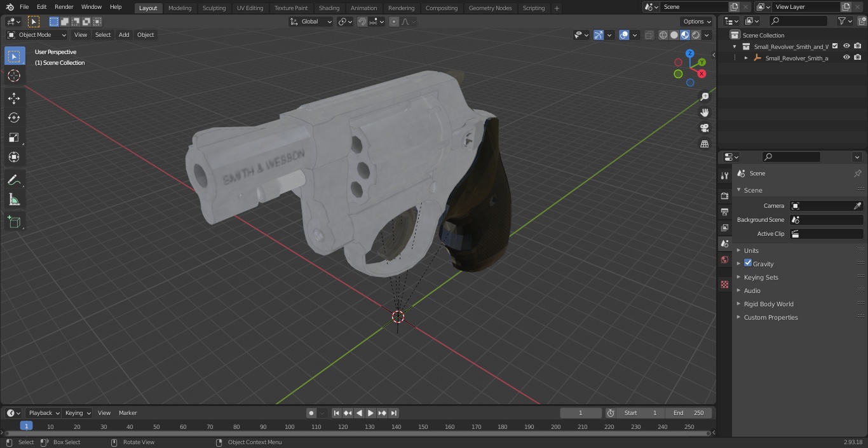Open the Edit menu
Viewport: 868px width, 448px height.
coord(41,7)
